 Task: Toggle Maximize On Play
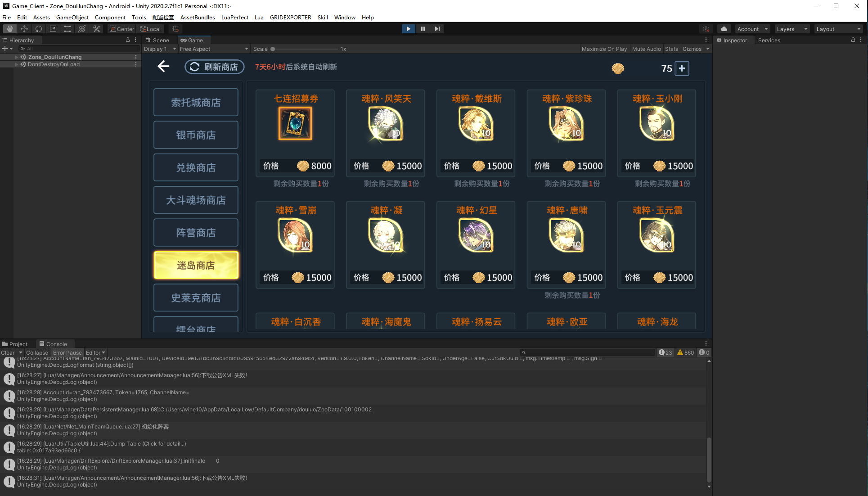604,49
